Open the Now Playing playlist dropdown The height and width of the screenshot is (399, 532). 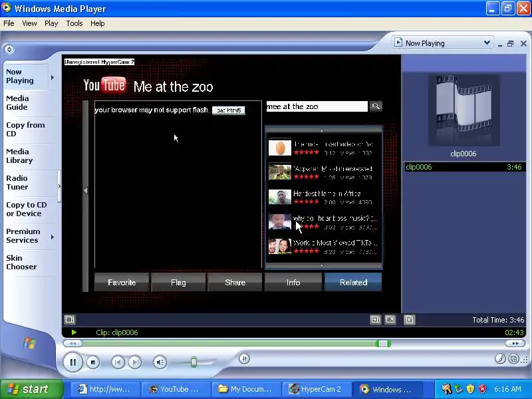(442, 43)
